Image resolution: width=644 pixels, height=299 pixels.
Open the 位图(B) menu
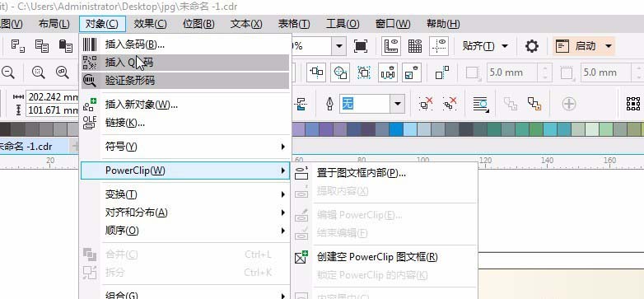(198, 24)
